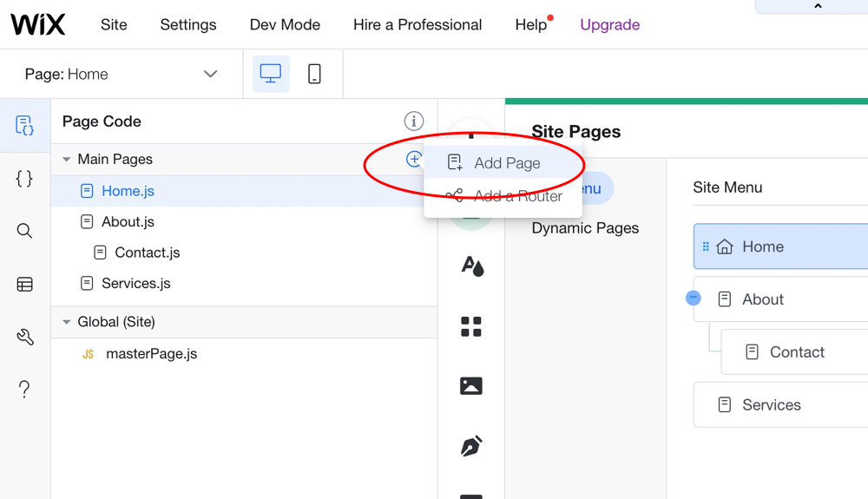
Task: Collapse the Main Pages section
Action: coord(67,160)
